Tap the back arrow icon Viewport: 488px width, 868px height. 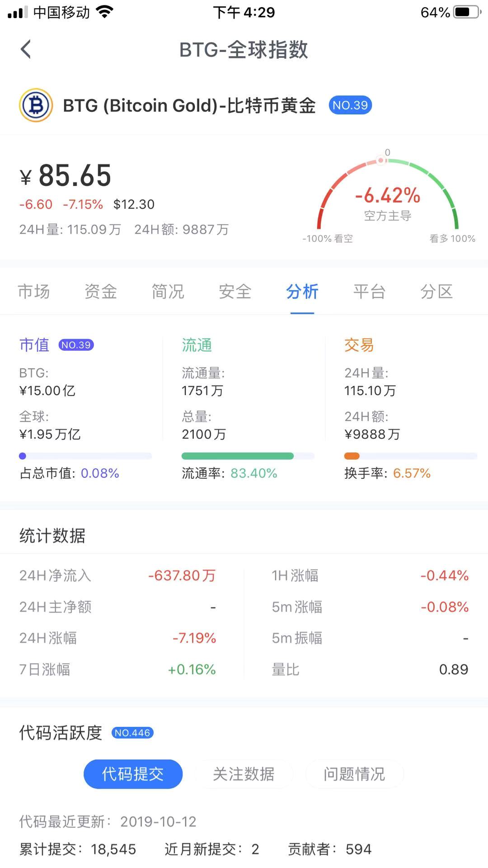point(26,49)
